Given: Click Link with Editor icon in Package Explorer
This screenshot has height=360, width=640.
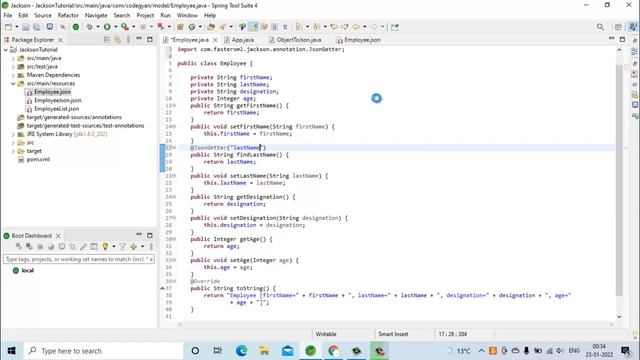Looking at the screenshot, I should tap(118, 40).
